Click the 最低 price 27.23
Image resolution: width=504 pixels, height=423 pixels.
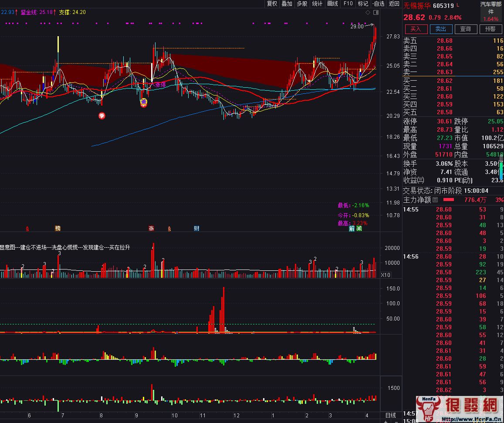point(444,138)
